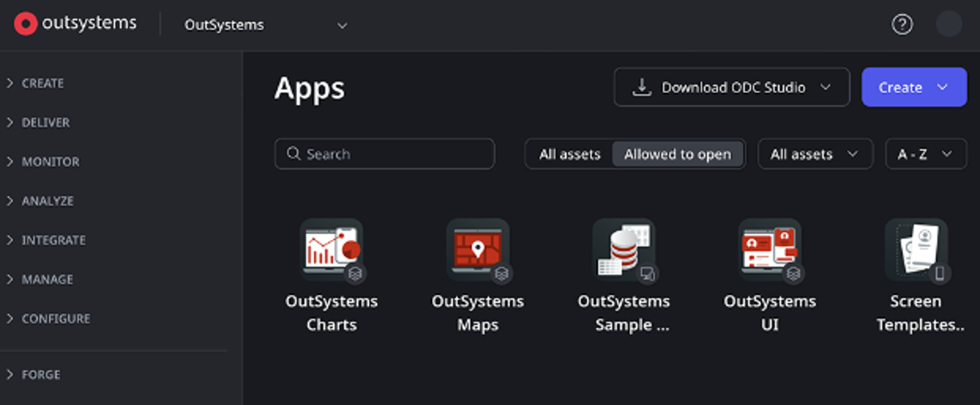Open the OutSystems UI app icon
This screenshot has height=405, width=980.
click(x=770, y=249)
